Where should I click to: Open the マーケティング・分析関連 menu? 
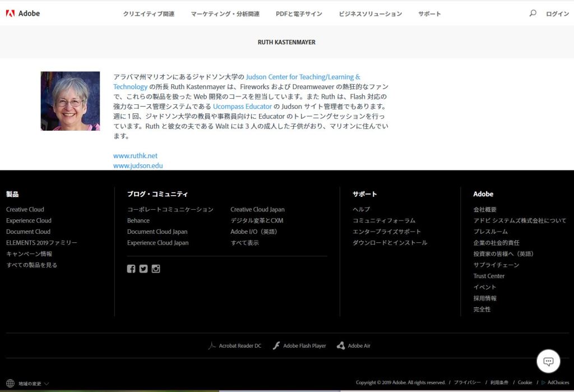225,14
